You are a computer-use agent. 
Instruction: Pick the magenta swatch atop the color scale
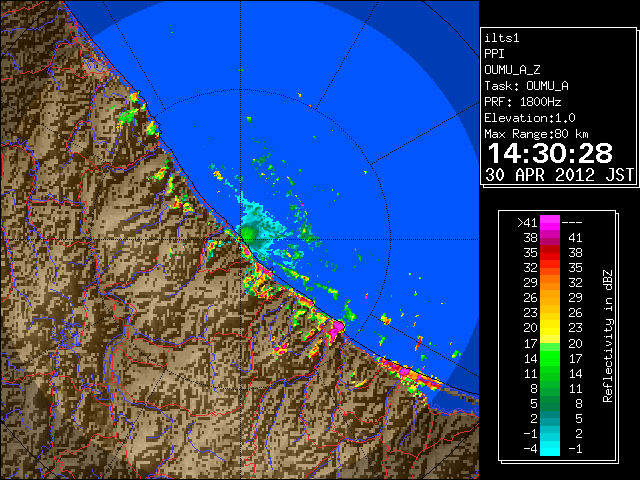point(550,223)
